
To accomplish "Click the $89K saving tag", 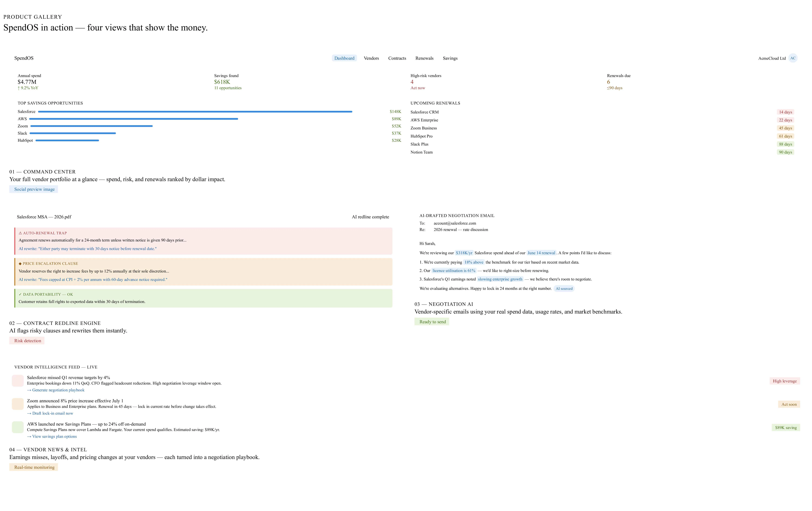I will (786, 428).
